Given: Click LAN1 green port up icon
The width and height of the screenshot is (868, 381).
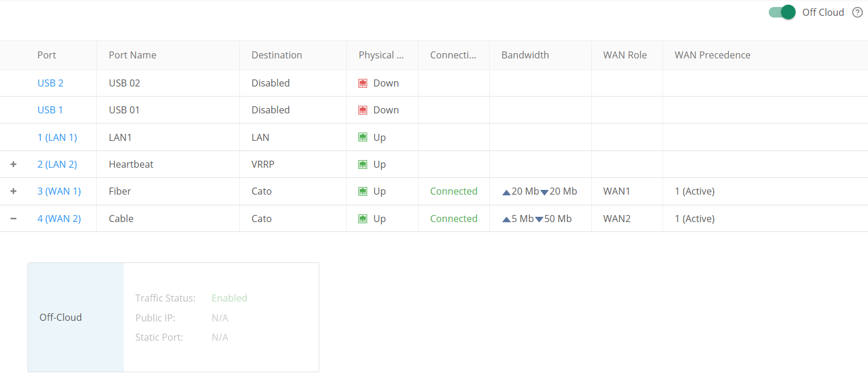Looking at the screenshot, I should 362,137.
